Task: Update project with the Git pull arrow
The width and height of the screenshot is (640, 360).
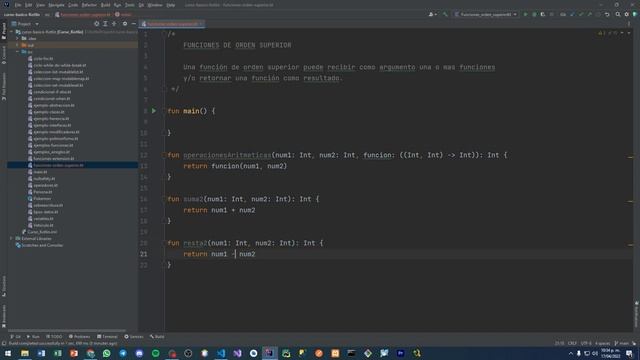Action: [x=572, y=14]
